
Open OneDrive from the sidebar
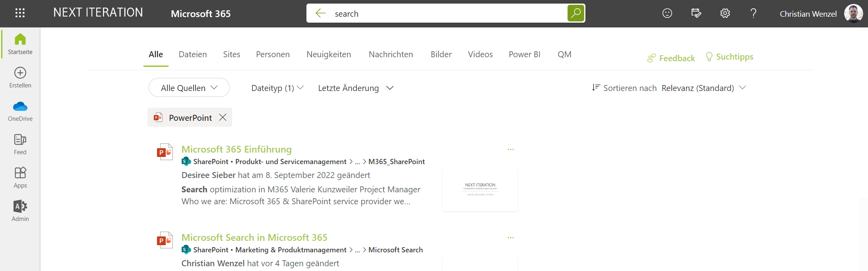point(20,111)
